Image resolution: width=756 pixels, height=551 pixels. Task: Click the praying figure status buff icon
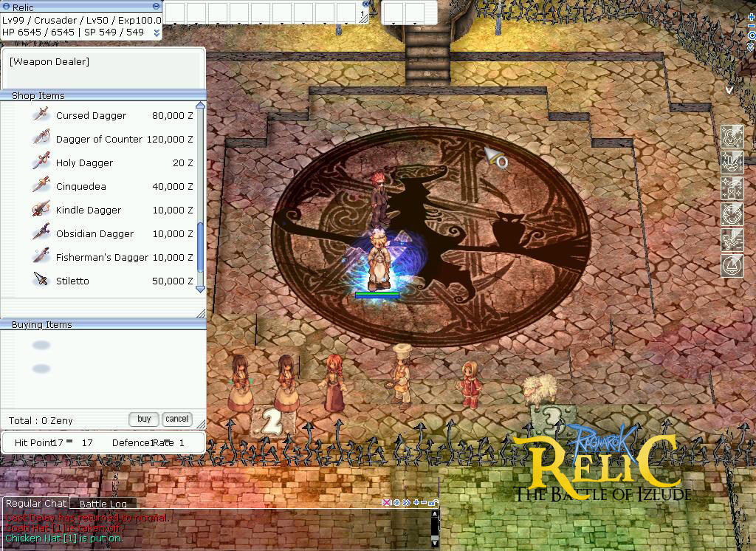tap(732, 137)
